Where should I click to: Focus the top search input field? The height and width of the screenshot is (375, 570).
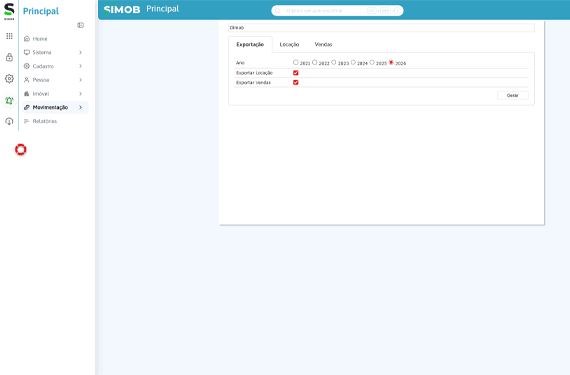(337, 11)
